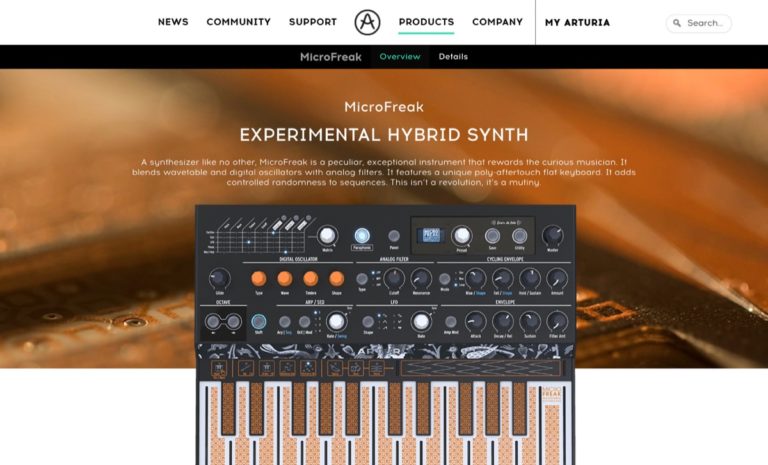The width and height of the screenshot is (768, 465).
Task: Click the white LFO Rate knob
Action: [421, 321]
